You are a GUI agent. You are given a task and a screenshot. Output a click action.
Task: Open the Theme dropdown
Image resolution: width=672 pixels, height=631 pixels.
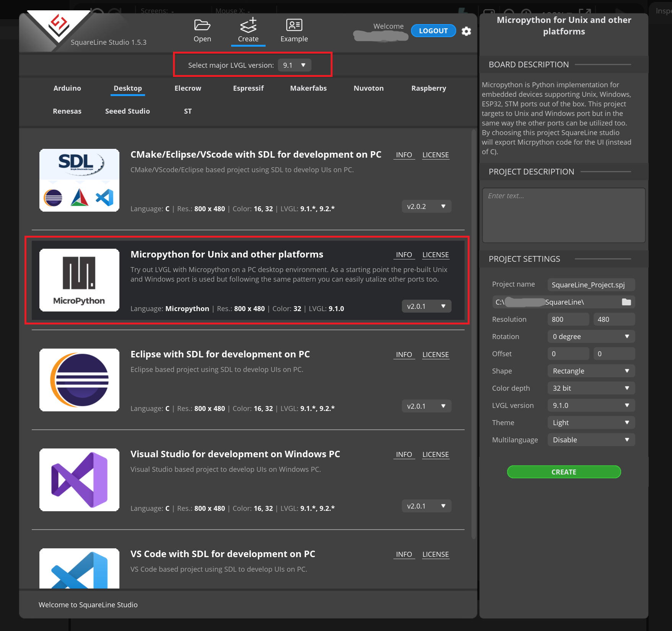tap(591, 422)
